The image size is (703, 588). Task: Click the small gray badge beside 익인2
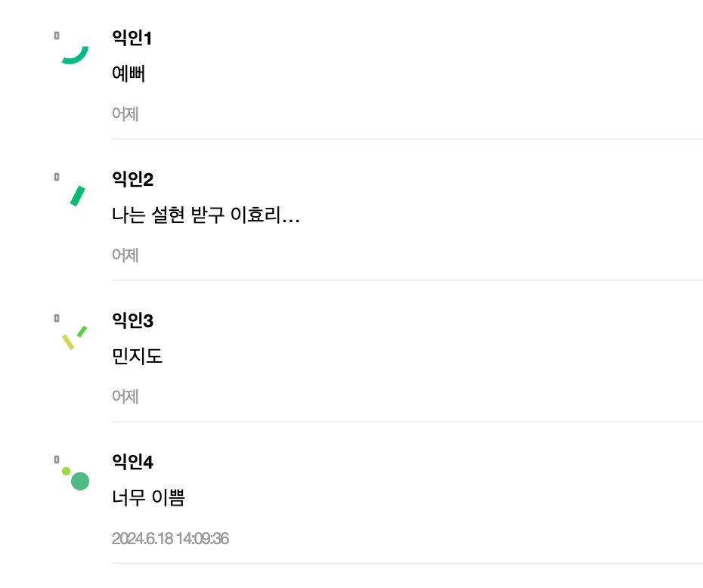[57, 176]
